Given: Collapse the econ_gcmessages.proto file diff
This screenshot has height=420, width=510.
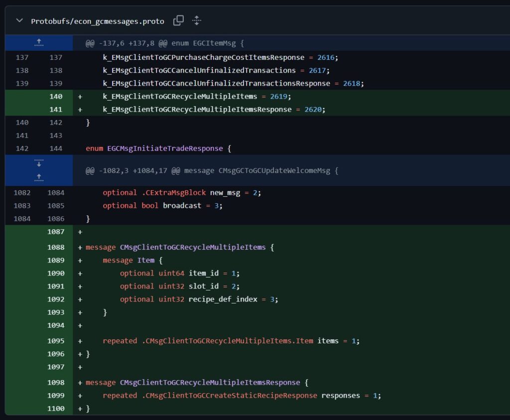Looking at the screenshot, I should [x=19, y=21].
